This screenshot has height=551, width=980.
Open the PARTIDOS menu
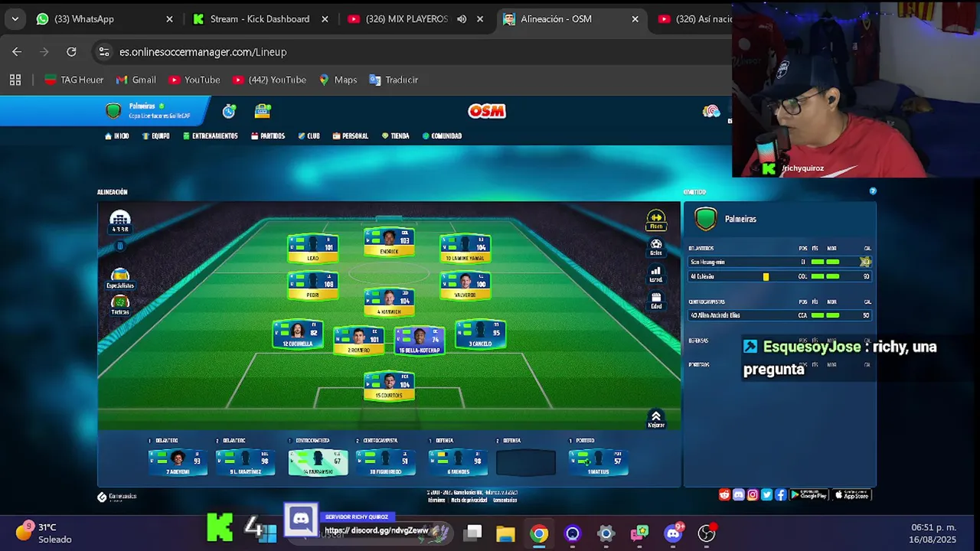click(268, 136)
